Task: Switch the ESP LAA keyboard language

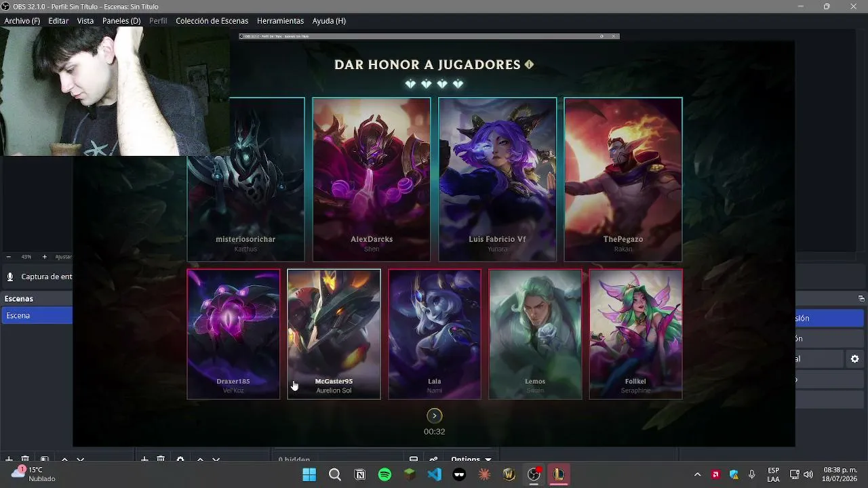Action: pos(773,474)
